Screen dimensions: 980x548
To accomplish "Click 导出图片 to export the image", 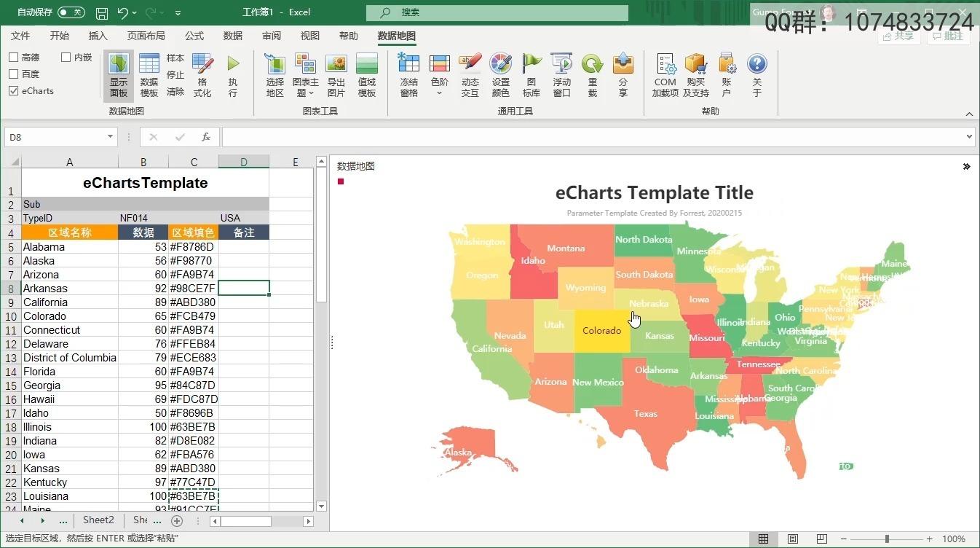I will tap(336, 75).
